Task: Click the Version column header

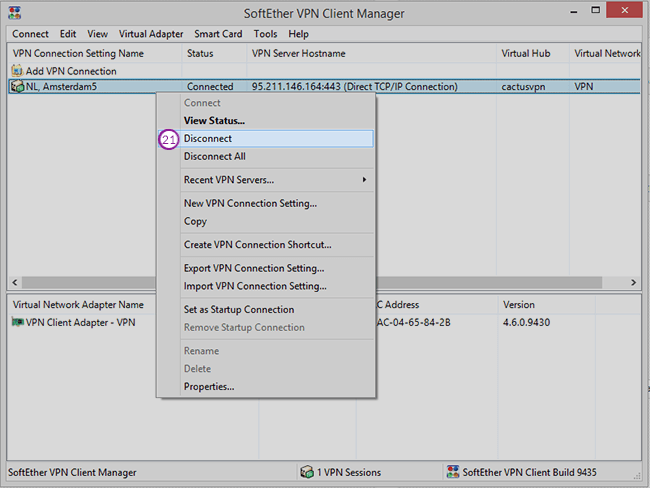Action: coord(546,305)
